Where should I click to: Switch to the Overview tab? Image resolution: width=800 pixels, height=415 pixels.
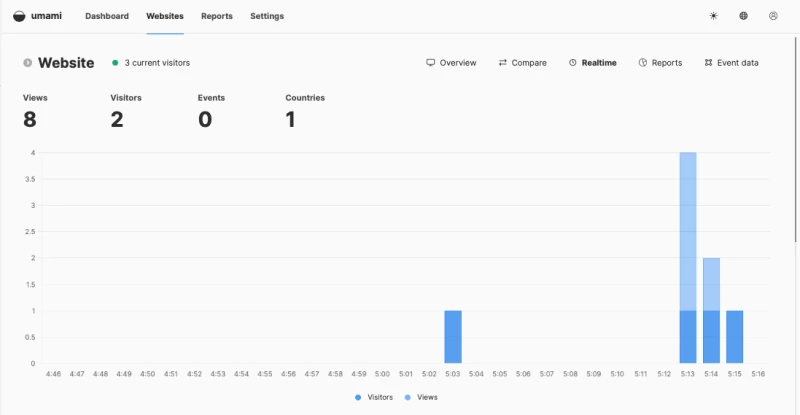tap(451, 63)
